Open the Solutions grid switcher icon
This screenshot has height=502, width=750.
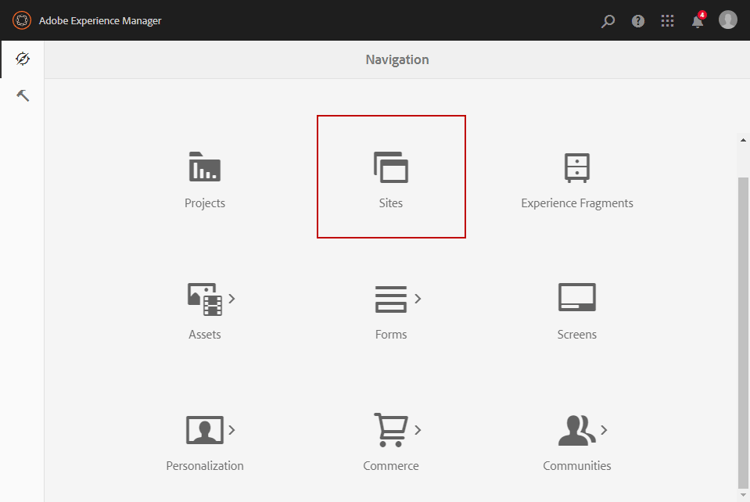tap(667, 21)
